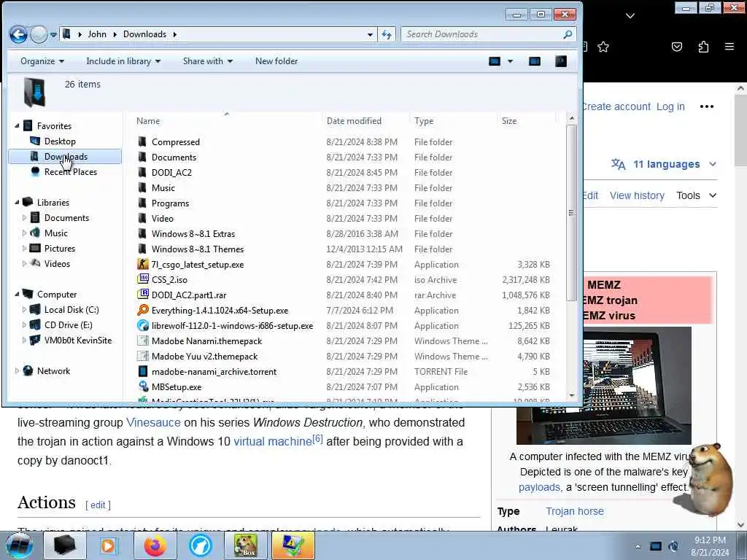This screenshot has width=747, height=560.
Task: Open the browser hamburger menu
Action: pos(729,47)
